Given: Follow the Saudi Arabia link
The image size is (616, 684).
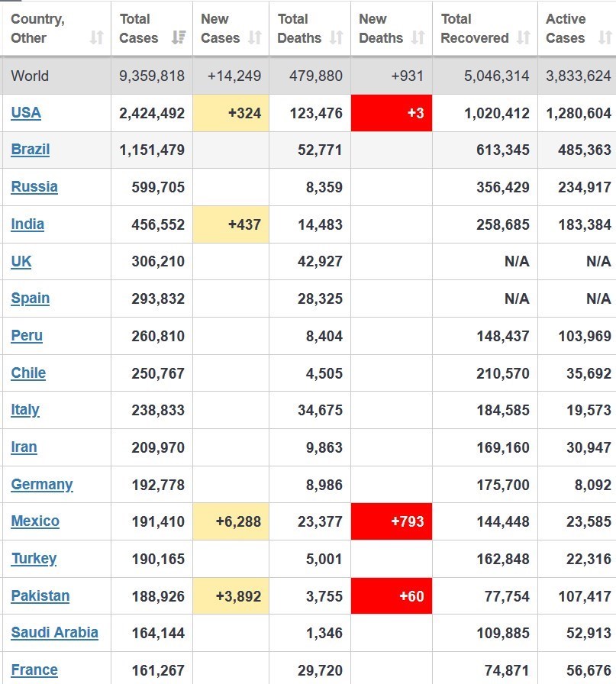Looking at the screenshot, I should (x=54, y=633).
